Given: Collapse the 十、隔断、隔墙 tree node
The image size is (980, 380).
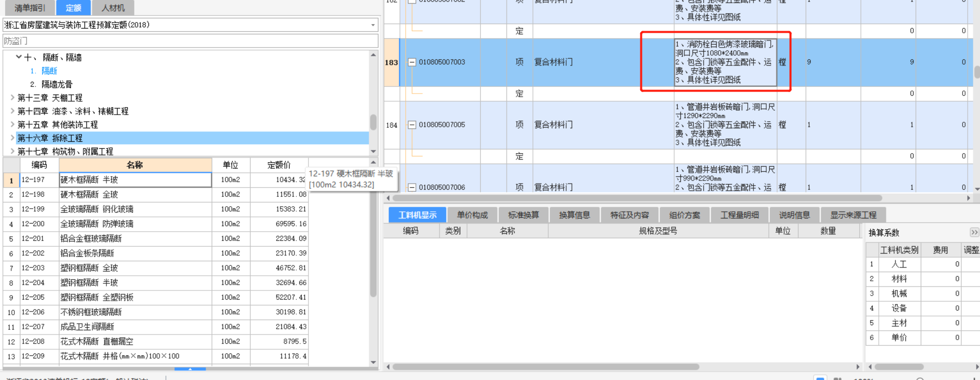Looking at the screenshot, I should 18,57.
